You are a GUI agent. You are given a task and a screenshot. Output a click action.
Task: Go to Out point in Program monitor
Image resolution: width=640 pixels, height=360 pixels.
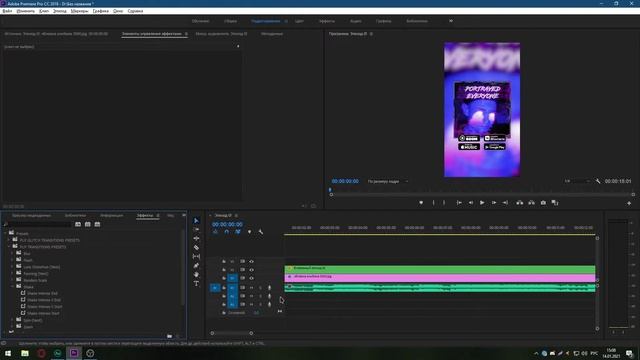coord(505,202)
